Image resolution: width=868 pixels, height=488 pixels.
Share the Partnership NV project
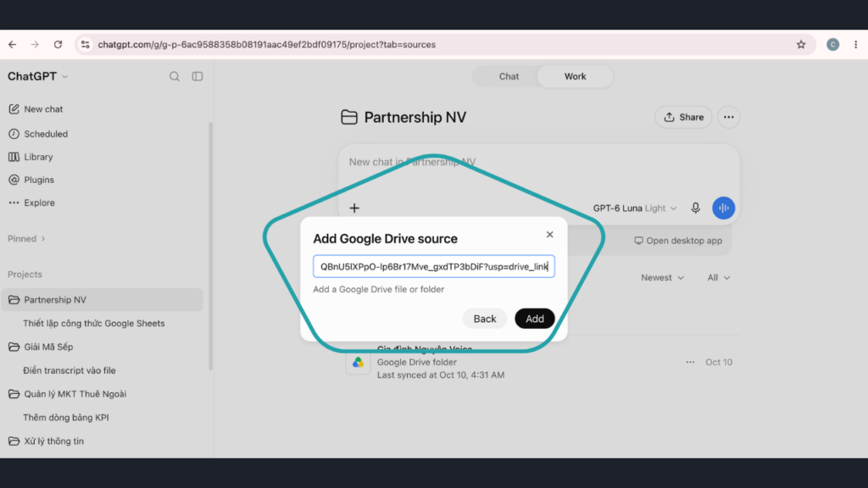pyautogui.click(x=684, y=117)
